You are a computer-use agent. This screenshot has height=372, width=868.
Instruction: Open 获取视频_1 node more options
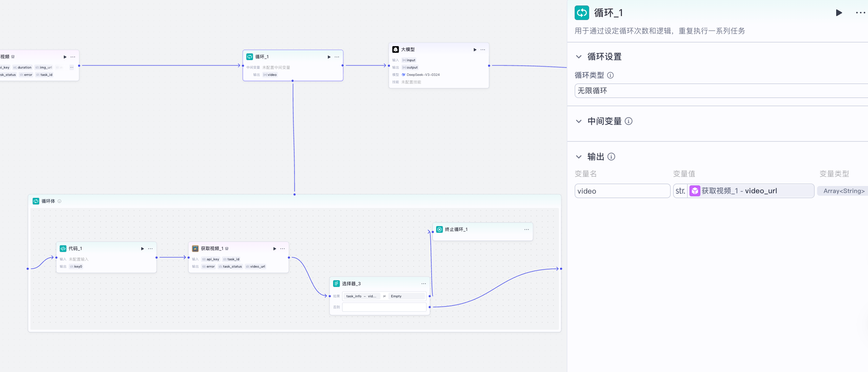[282, 249]
